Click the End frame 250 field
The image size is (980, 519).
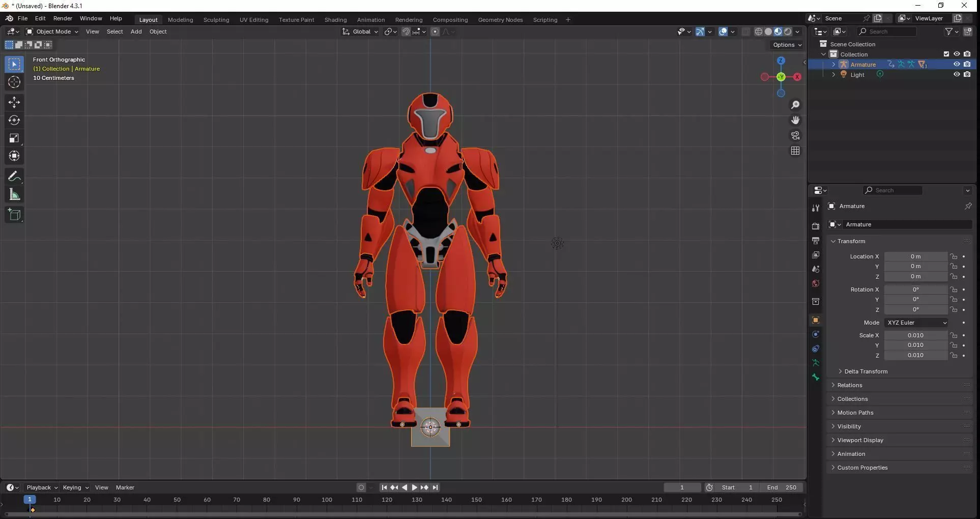pos(782,487)
